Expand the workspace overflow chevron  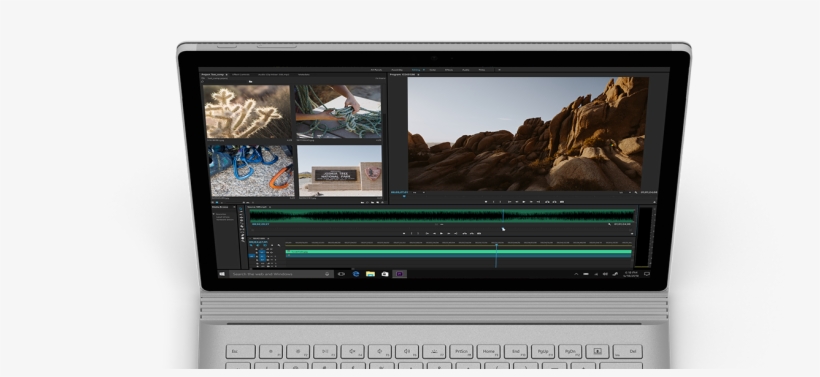[x=499, y=70]
